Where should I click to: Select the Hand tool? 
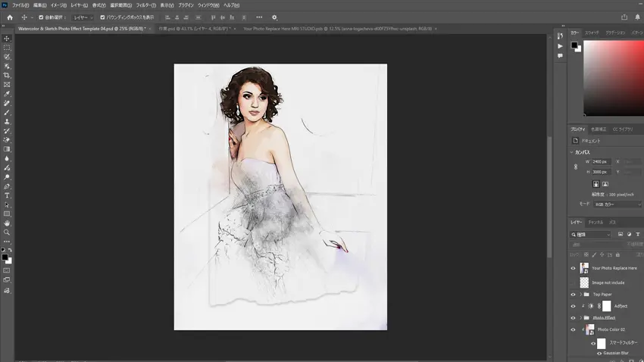7,223
